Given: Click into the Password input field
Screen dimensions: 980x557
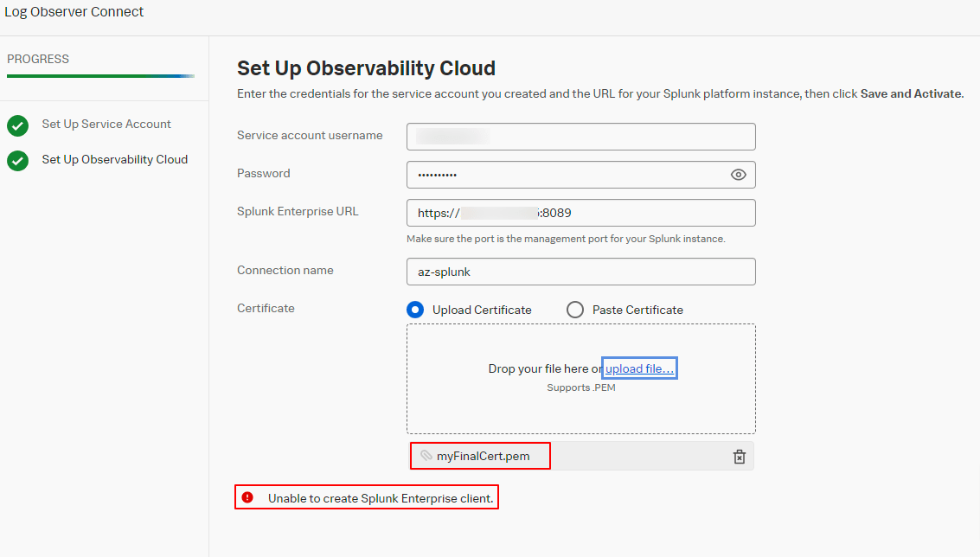Looking at the screenshot, I should (x=567, y=175).
